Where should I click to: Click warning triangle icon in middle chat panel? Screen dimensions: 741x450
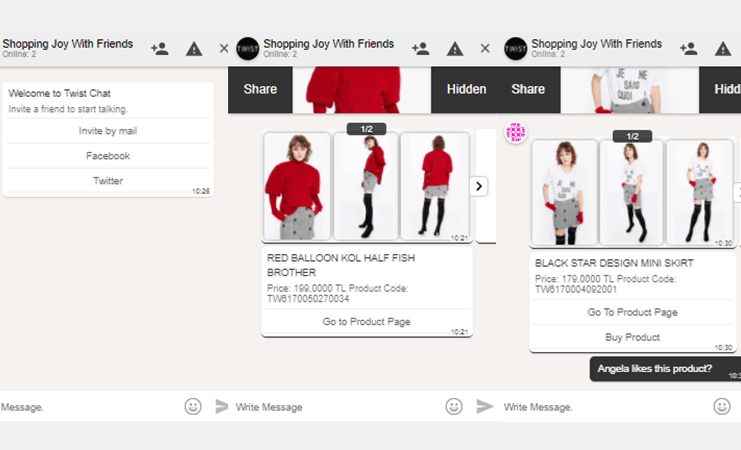coord(455,49)
